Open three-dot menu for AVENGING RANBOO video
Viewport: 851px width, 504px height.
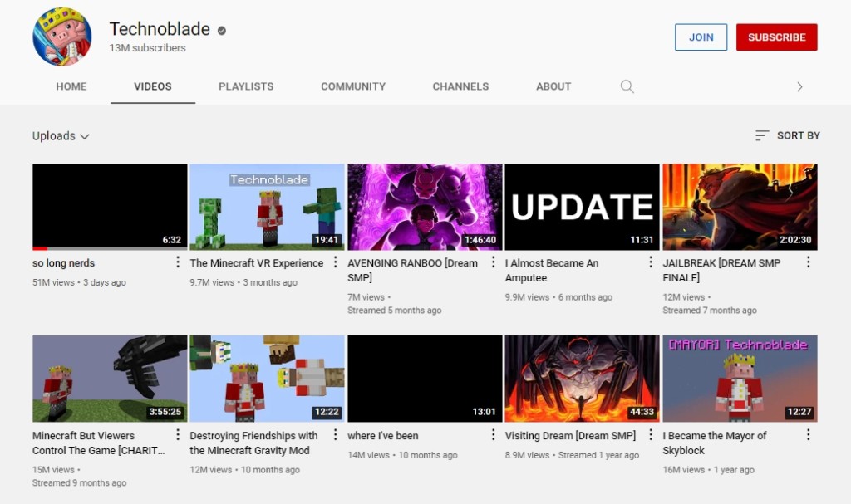pyautogui.click(x=493, y=262)
